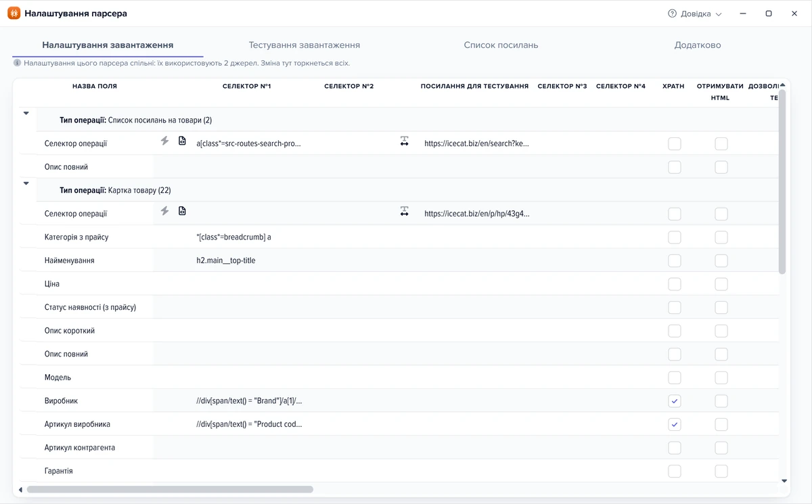Click the *[class*=breadcrumb] a selector cell
Screen dimensions: 812x504
pos(233,237)
